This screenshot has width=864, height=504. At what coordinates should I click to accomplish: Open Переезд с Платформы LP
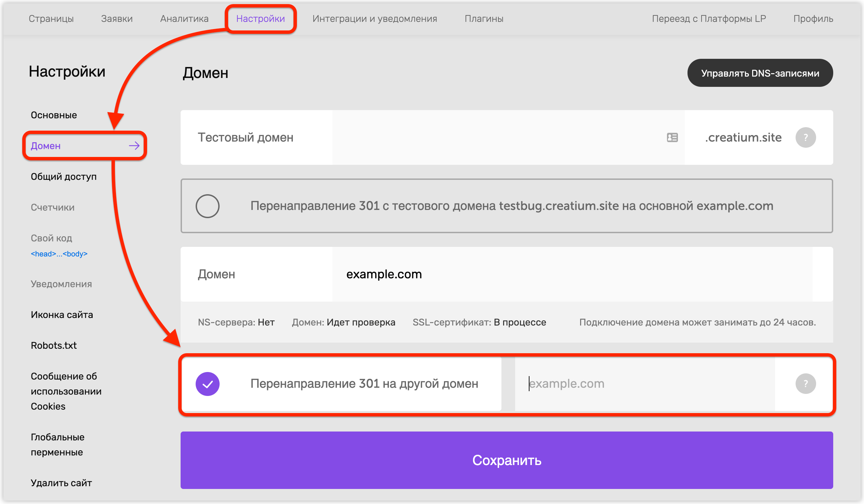[709, 18]
